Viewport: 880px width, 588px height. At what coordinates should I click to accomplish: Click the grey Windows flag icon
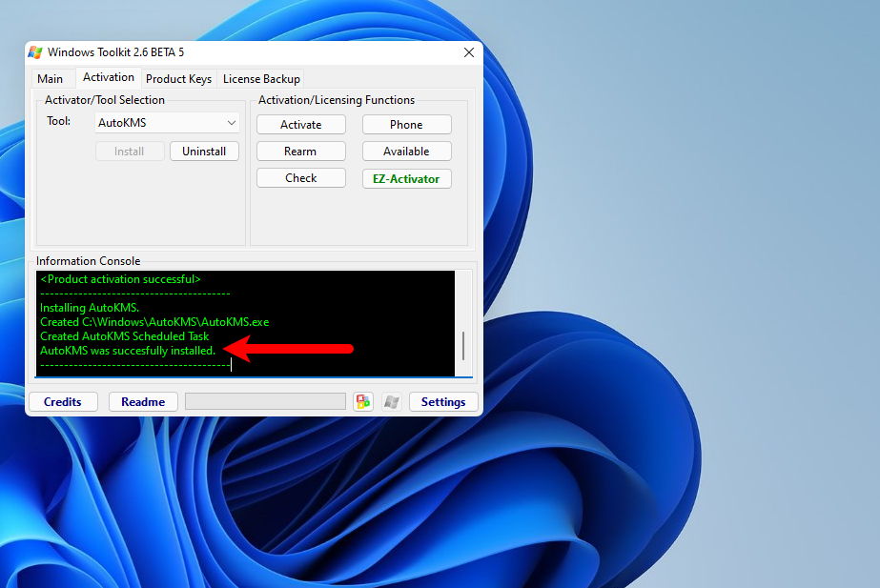coord(391,401)
